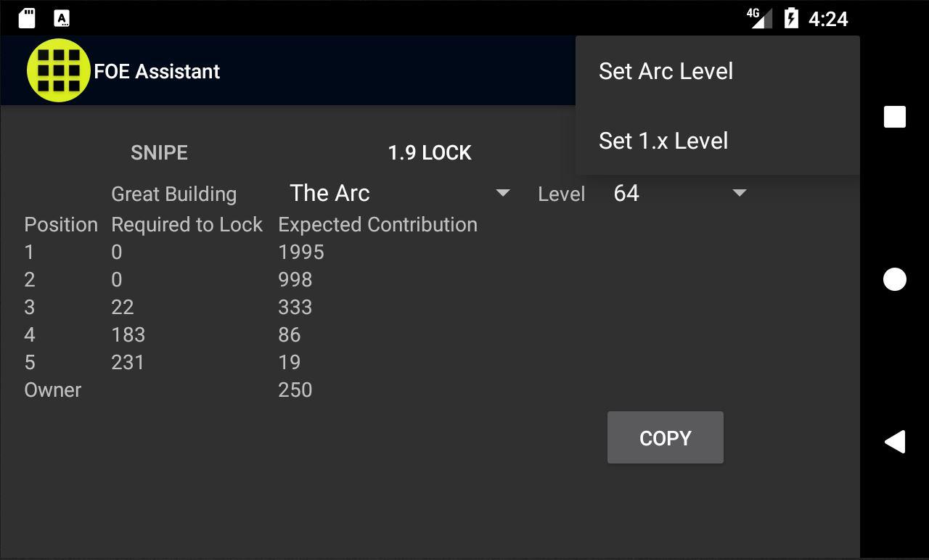Tap the FOE Assistant grid app icon
929x560 pixels.
tap(58, 70)
